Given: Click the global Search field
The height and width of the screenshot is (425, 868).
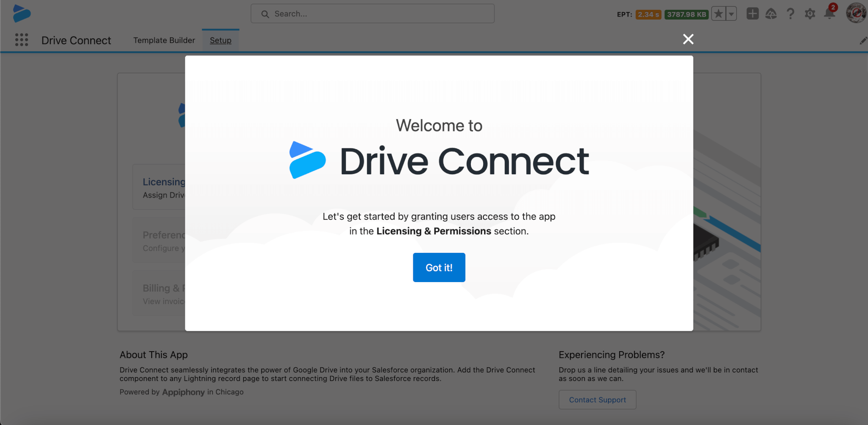Looking at the screenshot, I should (x=373, y=14).
